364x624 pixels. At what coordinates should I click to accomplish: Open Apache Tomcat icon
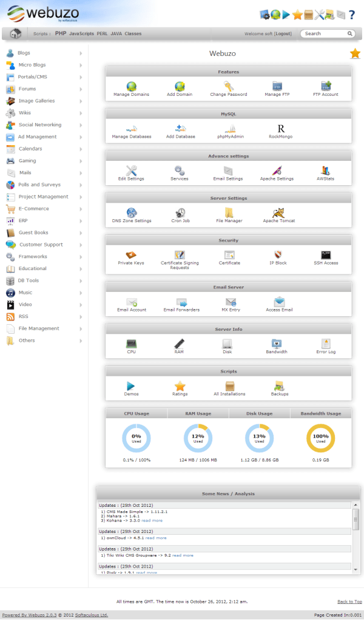pyautogui.click(x=278, y=212)
